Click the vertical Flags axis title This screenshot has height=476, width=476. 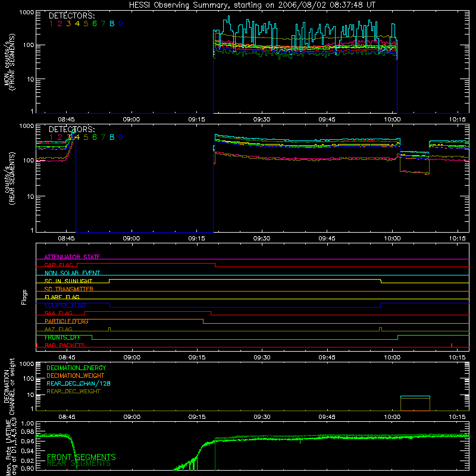[x=24, y=297]
